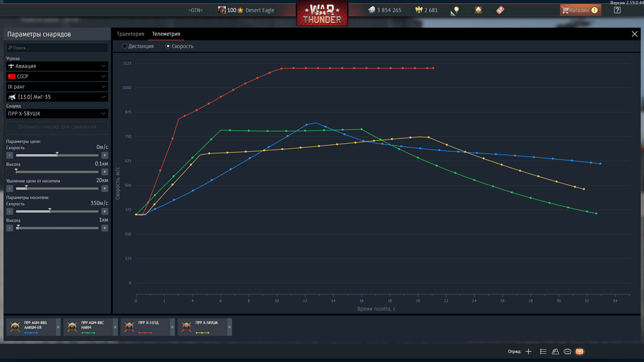Increase carrier altitude with plus button
This screenshot has width=644, height=362.
[x=105, y=228]
